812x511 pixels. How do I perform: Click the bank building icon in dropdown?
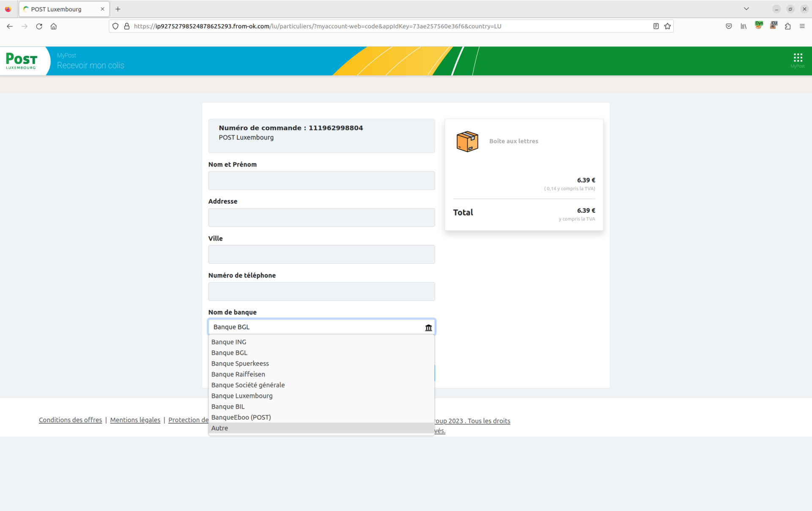click(428, 327)
